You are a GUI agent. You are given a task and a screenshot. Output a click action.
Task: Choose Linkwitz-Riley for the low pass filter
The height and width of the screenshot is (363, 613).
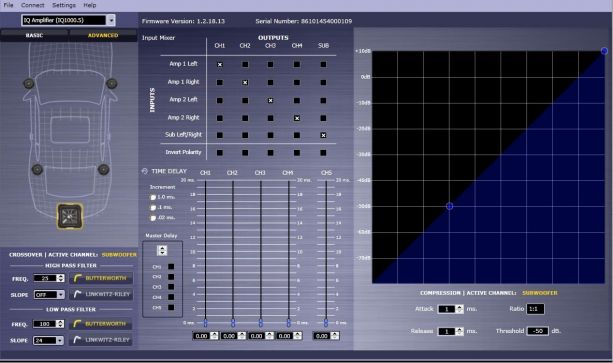101,340
